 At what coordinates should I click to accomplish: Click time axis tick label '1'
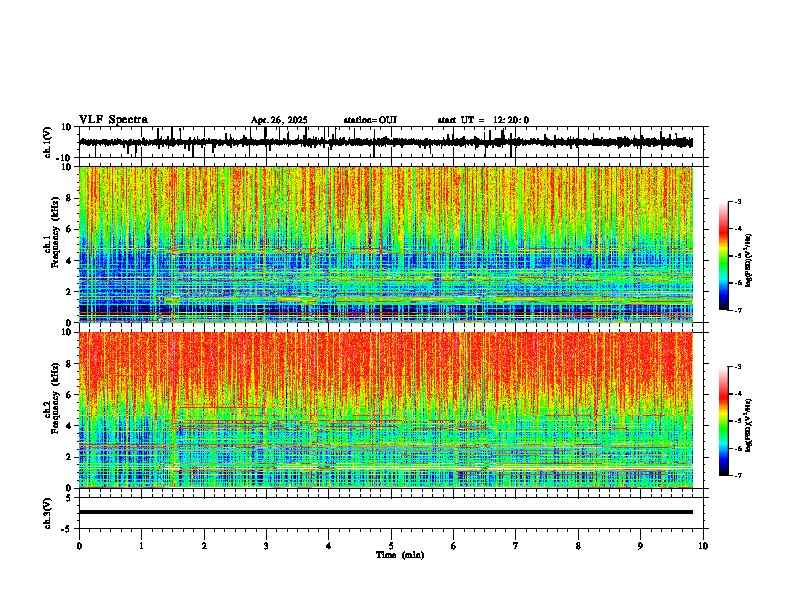[141, 546]
